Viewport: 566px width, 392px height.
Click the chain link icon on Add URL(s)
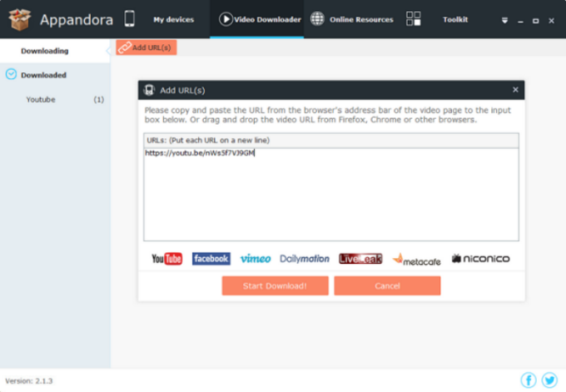coord(125,47)
